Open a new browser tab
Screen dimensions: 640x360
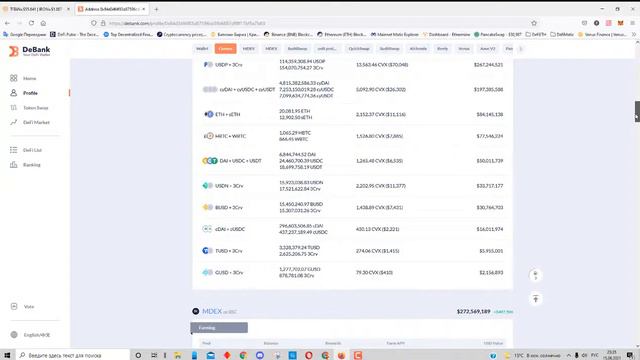(156, 9)
